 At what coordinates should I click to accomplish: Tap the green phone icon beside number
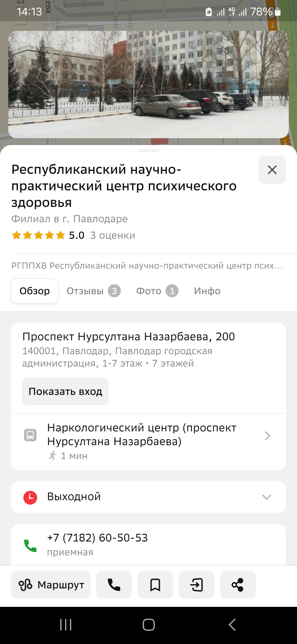pos(30,545)
